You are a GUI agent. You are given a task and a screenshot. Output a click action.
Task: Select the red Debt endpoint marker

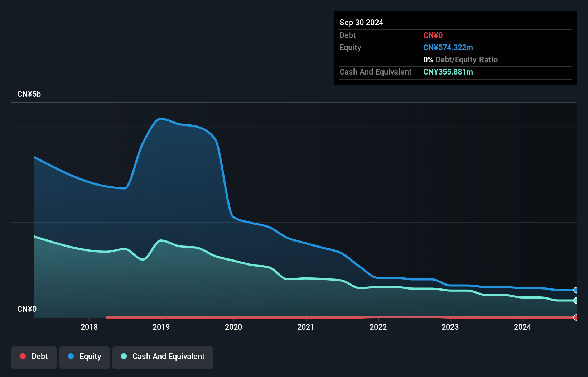coord(575,318)
